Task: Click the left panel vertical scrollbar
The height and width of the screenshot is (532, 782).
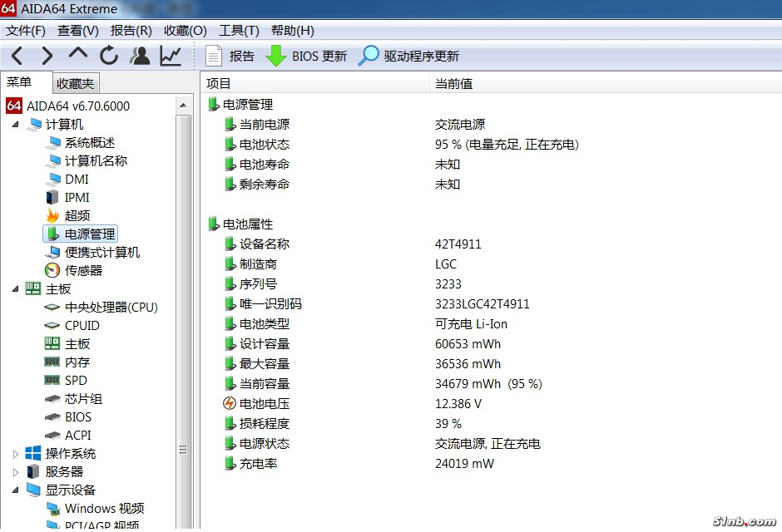Action: 184,332
